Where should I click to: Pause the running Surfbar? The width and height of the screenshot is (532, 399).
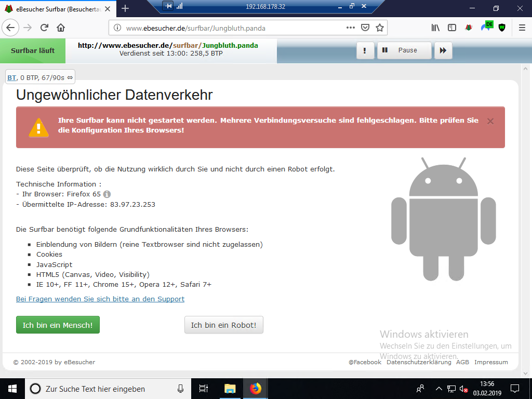click(x=404, y=50)
